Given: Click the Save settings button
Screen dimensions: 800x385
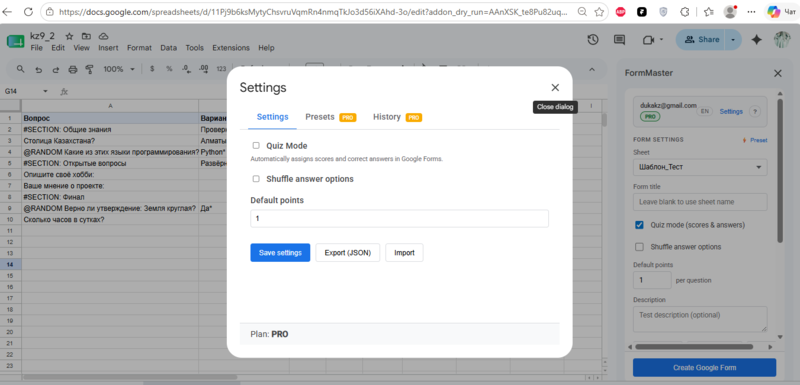Looking at the screenshot, I should click(280, 252).
